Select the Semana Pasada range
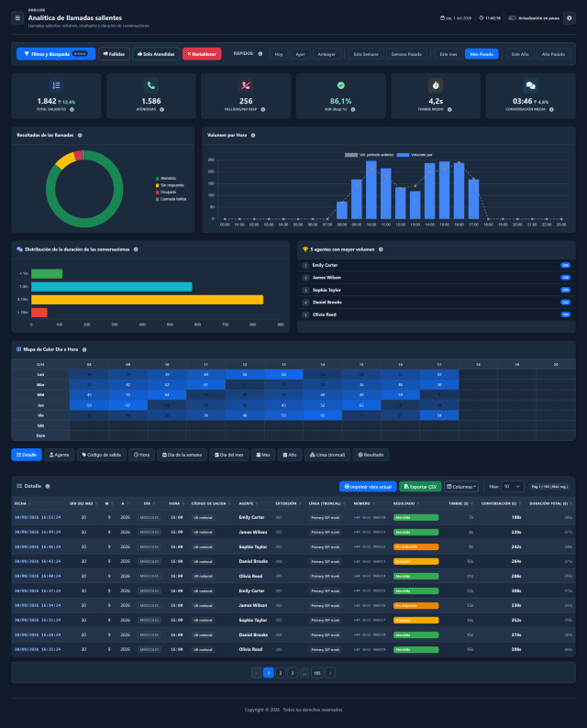Viewport: 587px width, 728px height. tap(406, 54)
